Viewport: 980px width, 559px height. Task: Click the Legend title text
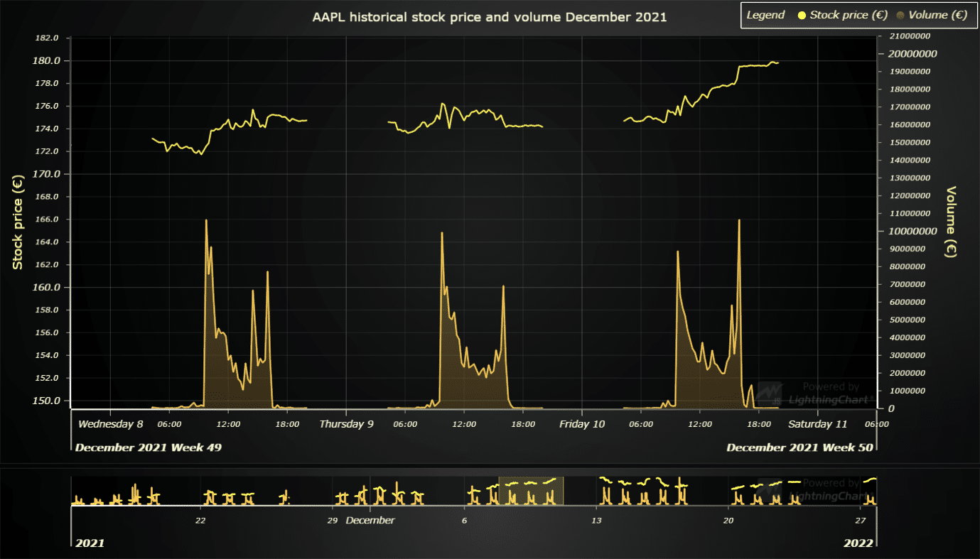[x=765, y=15]
